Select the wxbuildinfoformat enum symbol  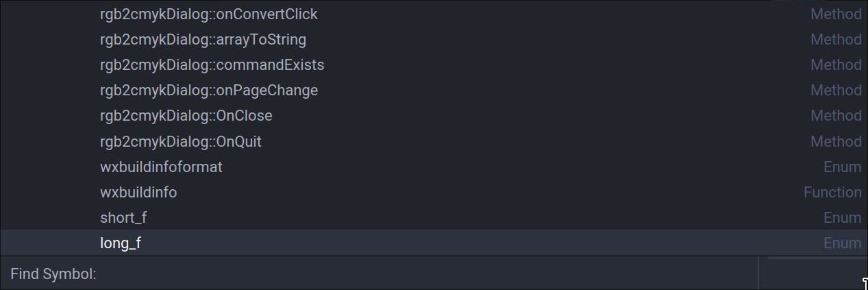[161, 167]
